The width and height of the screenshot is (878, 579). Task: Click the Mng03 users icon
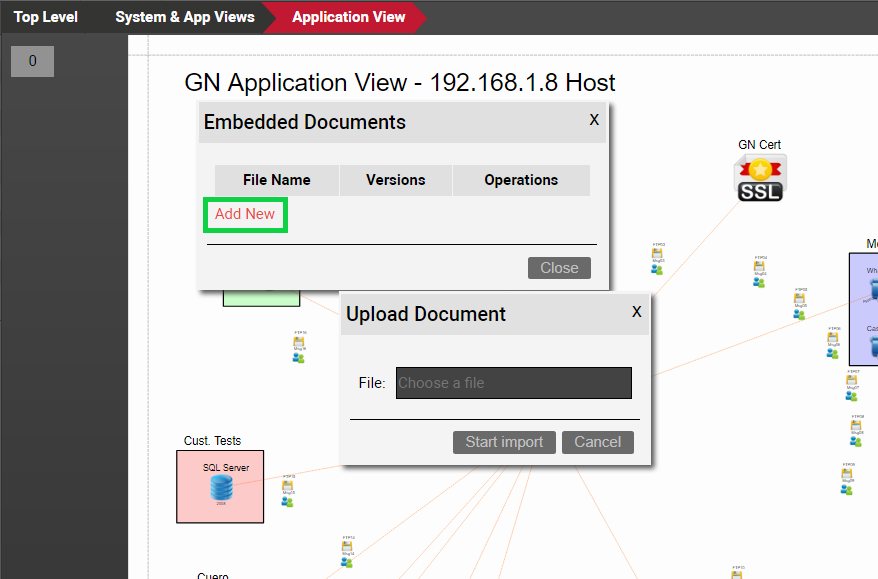[x=658, y=269]
